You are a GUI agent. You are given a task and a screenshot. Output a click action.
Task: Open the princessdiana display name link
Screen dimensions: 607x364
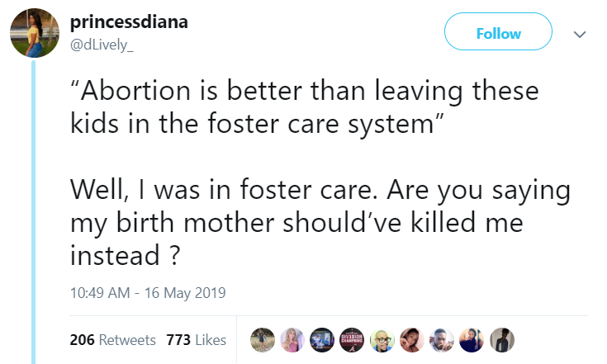tap(129, 22)
